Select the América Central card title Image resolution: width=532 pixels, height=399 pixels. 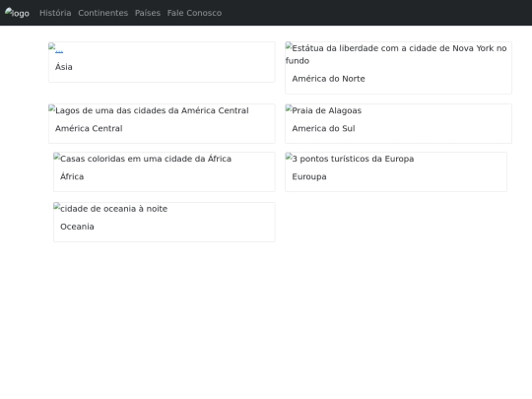point(89,129)
